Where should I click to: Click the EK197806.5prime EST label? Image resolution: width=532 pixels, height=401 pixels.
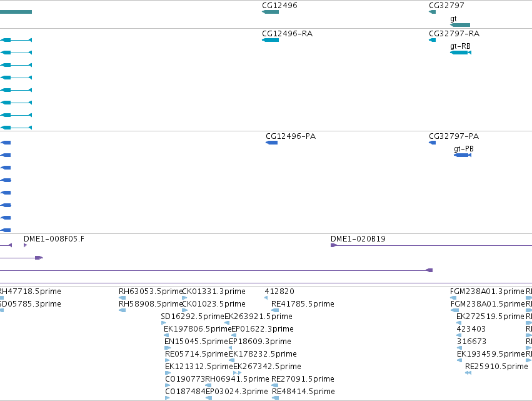[x=198, y=329]
